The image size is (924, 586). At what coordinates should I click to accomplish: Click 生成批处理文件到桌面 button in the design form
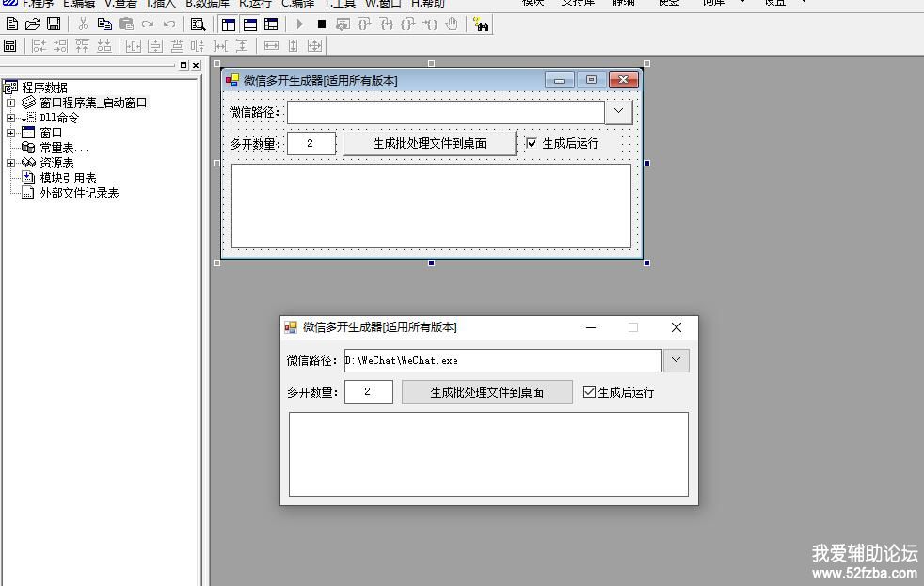pyautogui.click(x=430, y=143)
